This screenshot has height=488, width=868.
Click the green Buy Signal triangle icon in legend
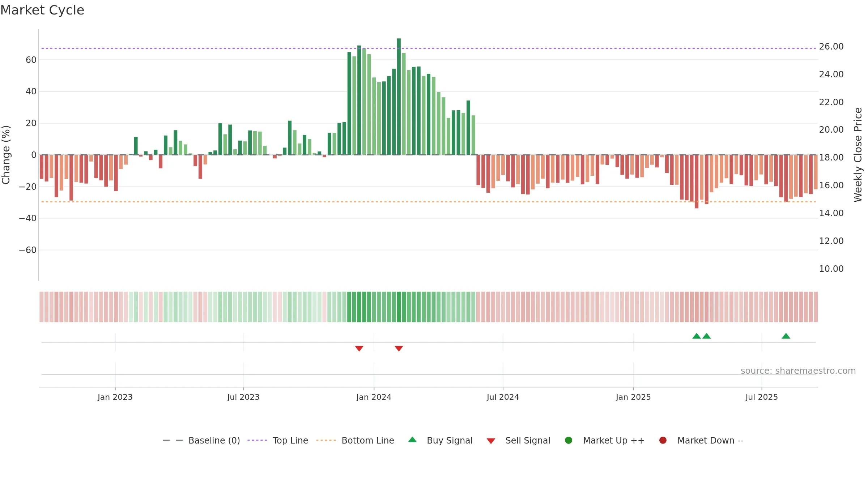click(412, 440)
